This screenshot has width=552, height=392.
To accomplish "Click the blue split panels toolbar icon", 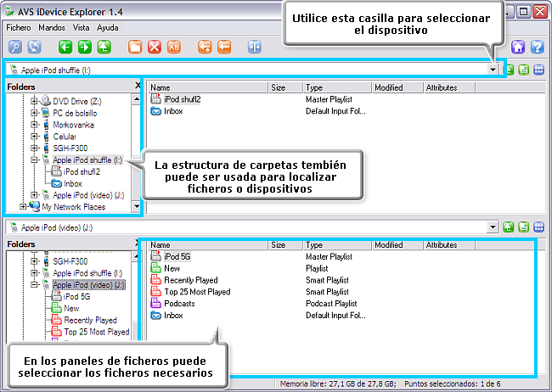I will click(x=255, y=47).
